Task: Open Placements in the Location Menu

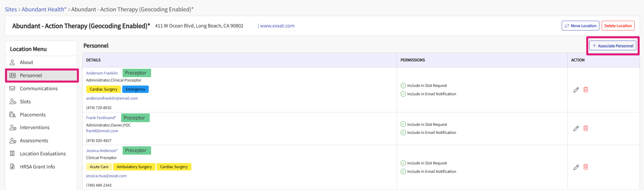Action: pyautogui.click(x=33, y=115)
